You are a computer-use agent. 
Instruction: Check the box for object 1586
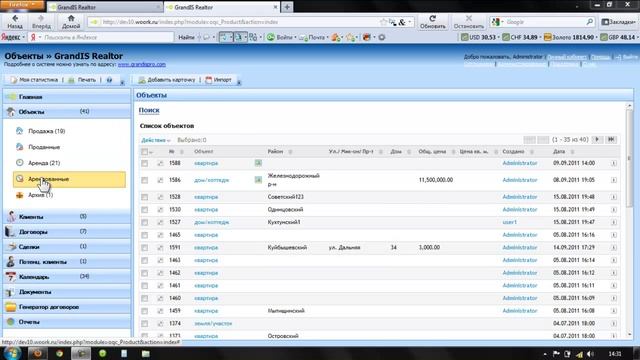tap(144, 180)
